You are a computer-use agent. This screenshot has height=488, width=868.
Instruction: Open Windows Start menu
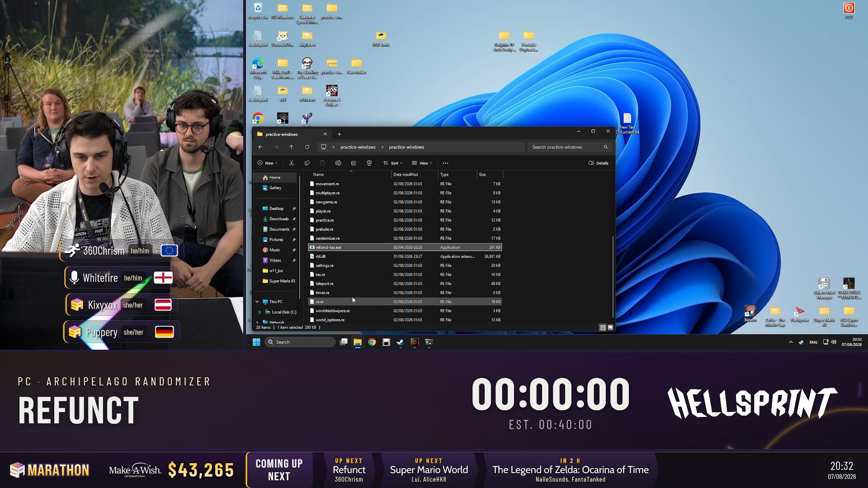pos(256,342)
